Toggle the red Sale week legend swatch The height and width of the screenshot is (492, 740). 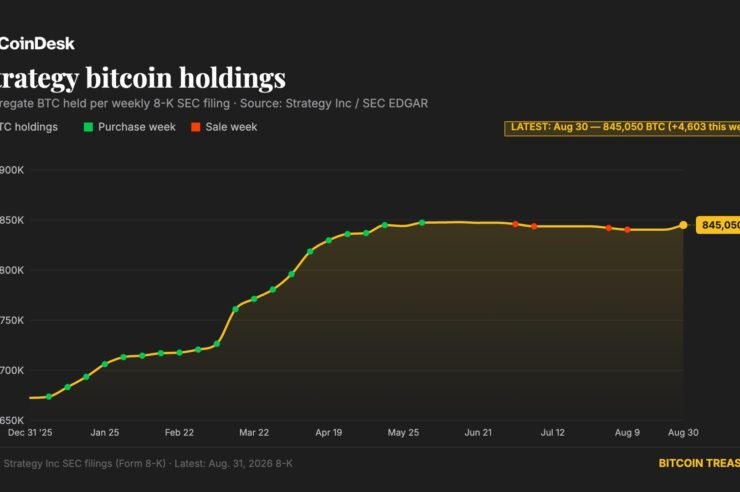tap(196, 127)
